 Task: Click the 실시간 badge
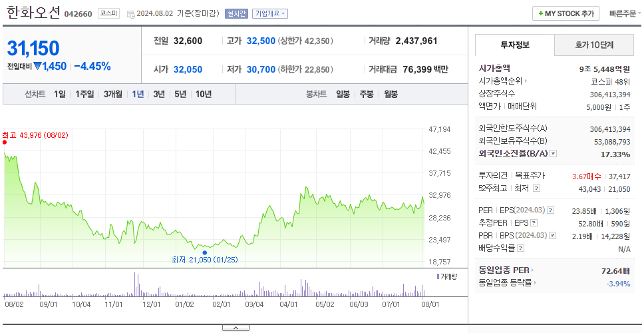click(x=236, y=13)
